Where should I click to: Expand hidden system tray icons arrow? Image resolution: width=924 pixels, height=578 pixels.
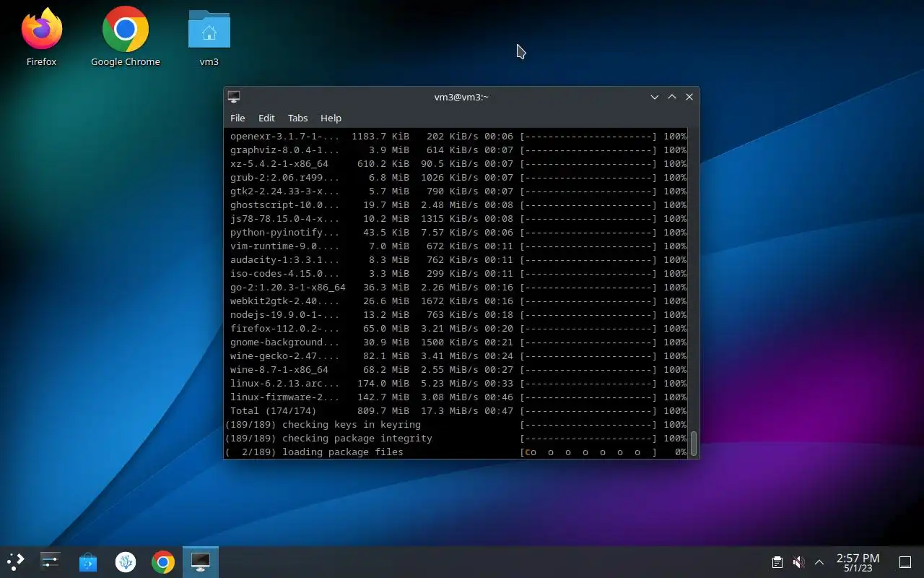click(x=819, y=562)
